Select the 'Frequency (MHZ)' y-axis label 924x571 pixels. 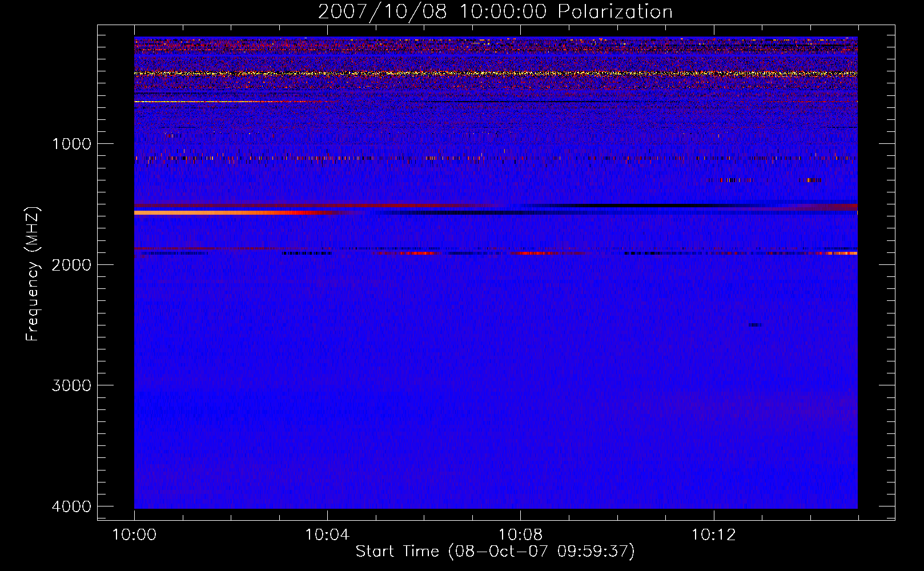pyautogui.click(x=33, y=274)
